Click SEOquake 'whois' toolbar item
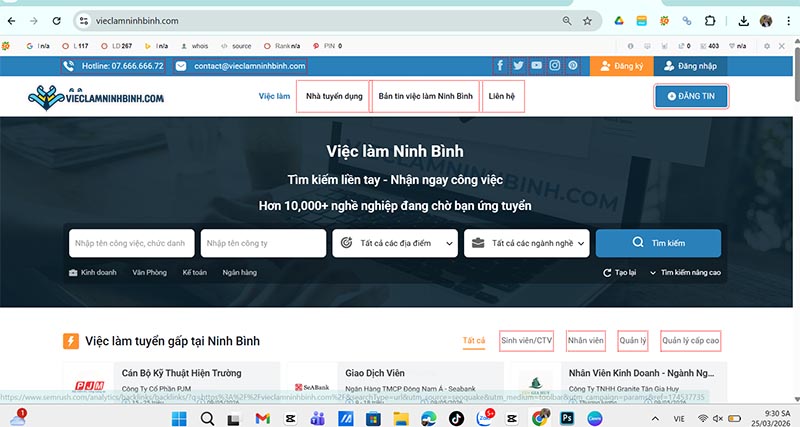The width and height of the screenshot is (800, 427). [195, 46]
